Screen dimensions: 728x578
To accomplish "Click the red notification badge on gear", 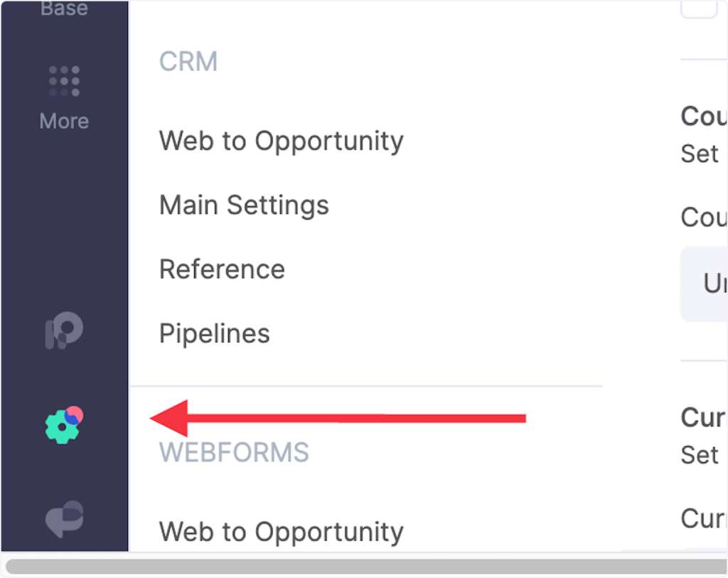I will pos(75,414).
